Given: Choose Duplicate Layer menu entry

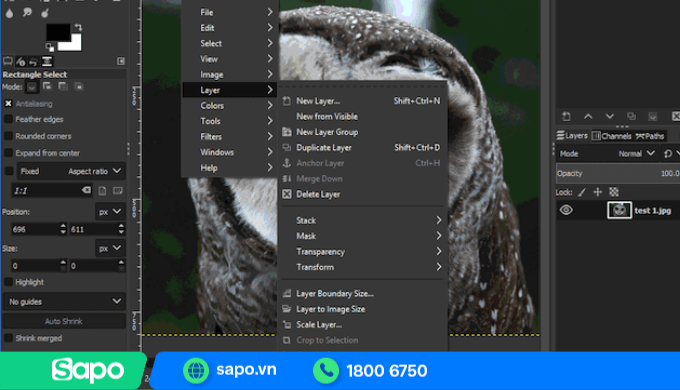Looking at the screenshot, I should point(363,147).
